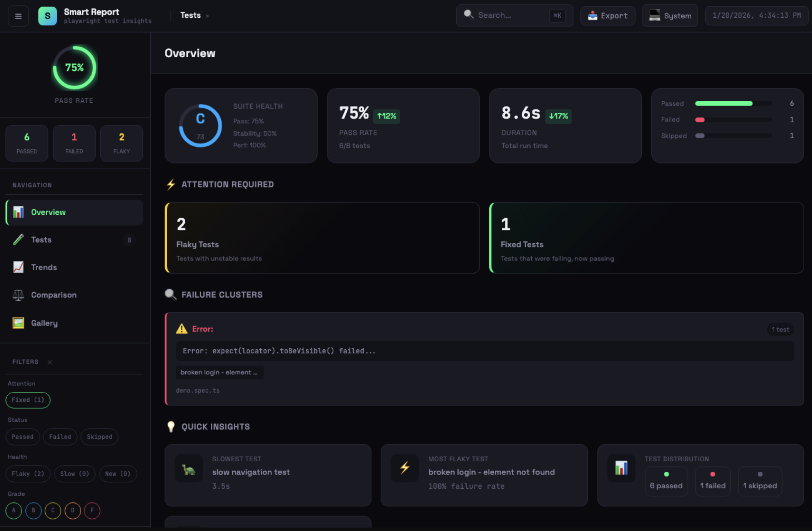Click the test distribution chart icon
Screen dimensions: 812x531
(x=621, y=468)
